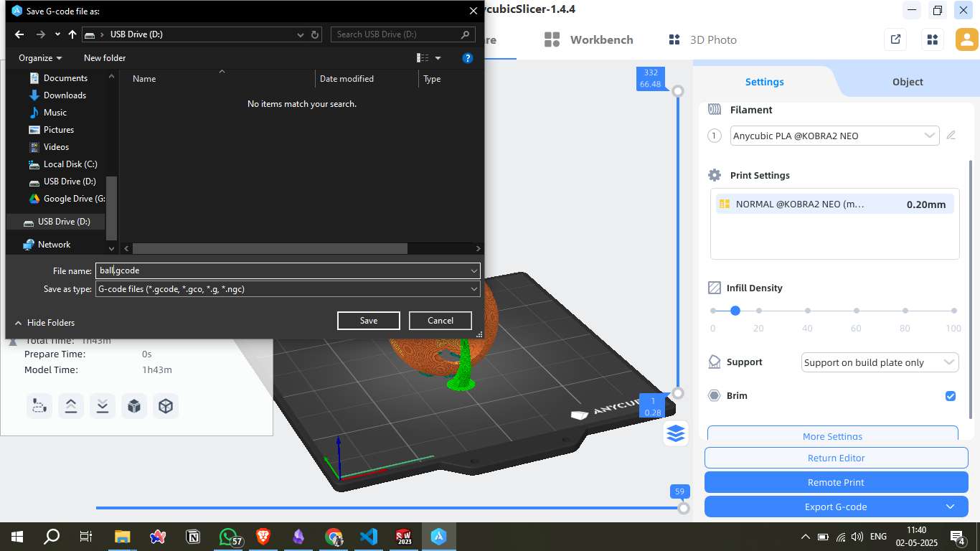Click the back arrow in the save dialog
The height and width of the screenshot is (551, 980).
pos(19,34)
